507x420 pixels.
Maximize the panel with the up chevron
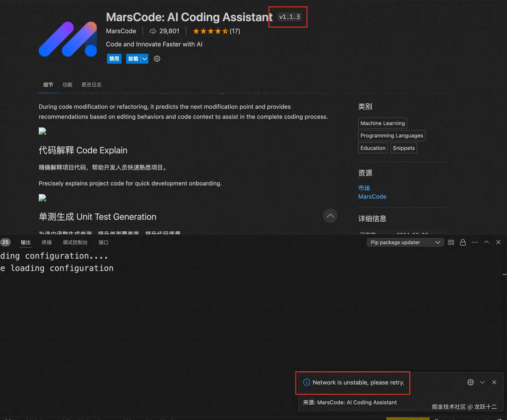[487, 242]
